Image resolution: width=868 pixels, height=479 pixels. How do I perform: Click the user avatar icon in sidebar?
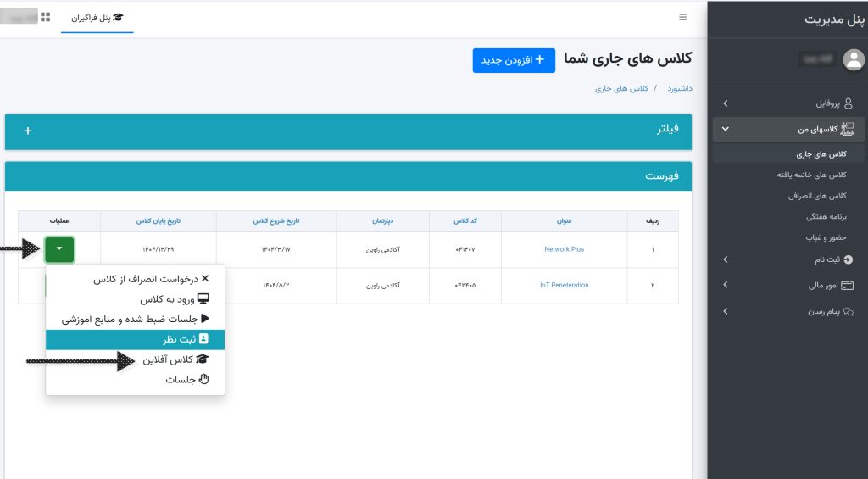coord(854,59)
